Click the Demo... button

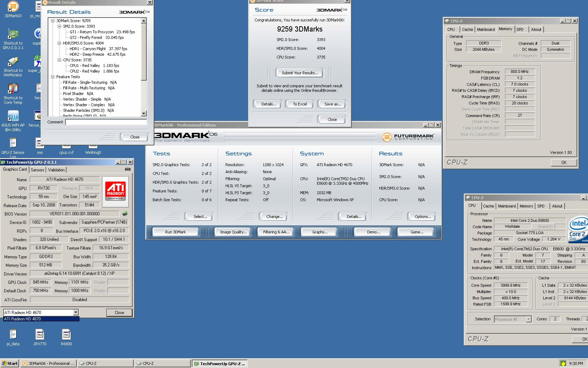tap(373, 232)
